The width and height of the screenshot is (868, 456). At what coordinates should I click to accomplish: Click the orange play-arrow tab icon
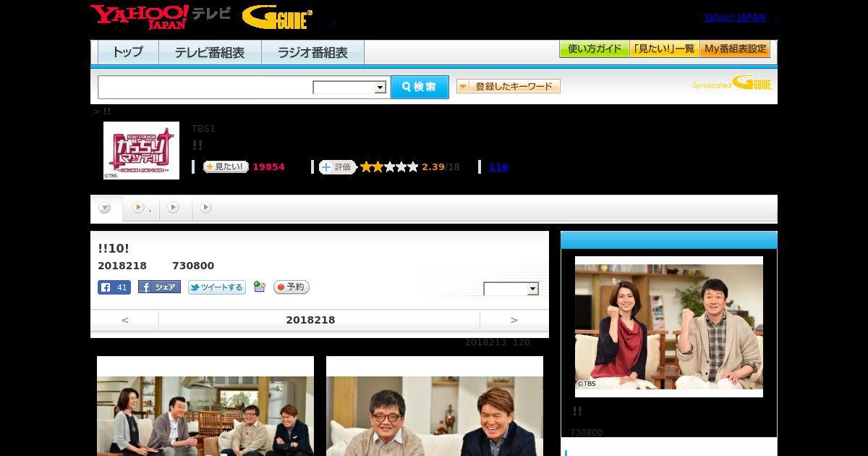(138, 208)
